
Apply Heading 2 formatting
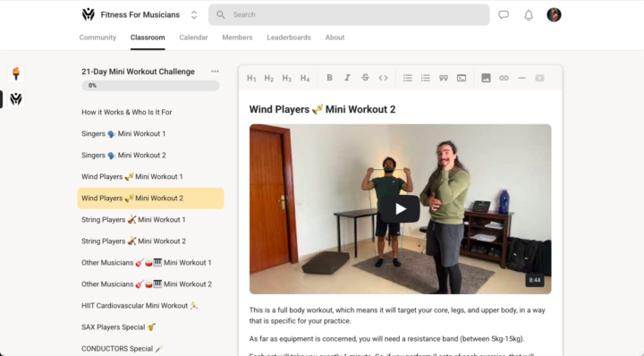coord(269,78)
